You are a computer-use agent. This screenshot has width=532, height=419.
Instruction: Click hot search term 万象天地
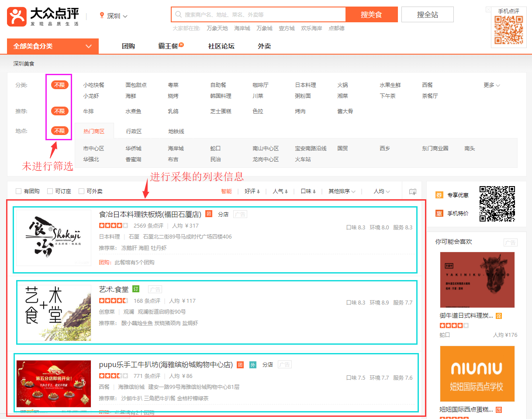217,28
